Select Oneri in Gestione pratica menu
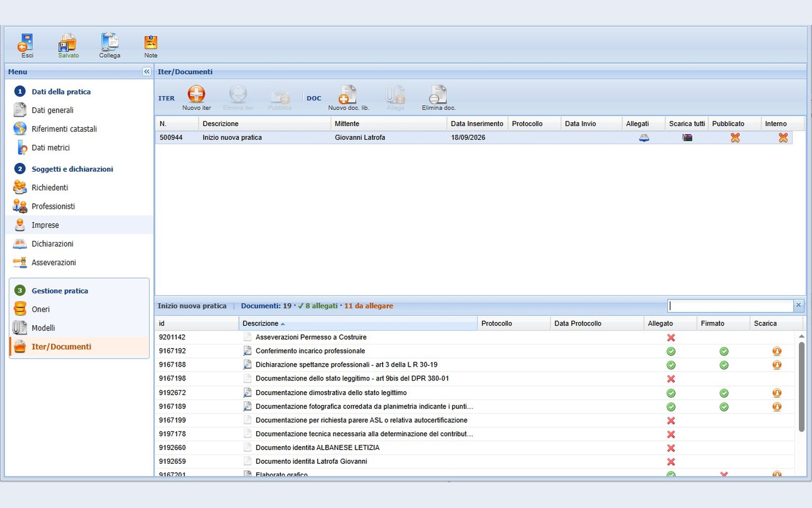Image resolution: width=812 pixels, height=508 pixels. click(41, 309)
